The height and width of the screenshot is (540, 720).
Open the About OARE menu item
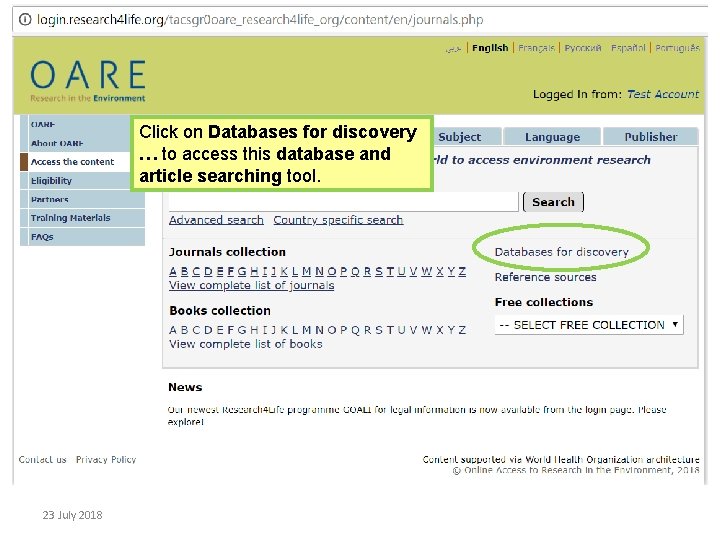coord(57,143)
